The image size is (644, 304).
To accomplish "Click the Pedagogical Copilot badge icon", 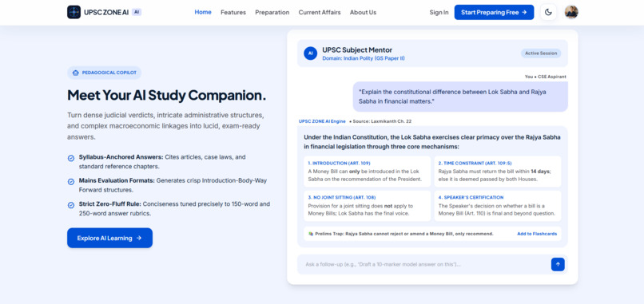I will (x=76, y=73).
